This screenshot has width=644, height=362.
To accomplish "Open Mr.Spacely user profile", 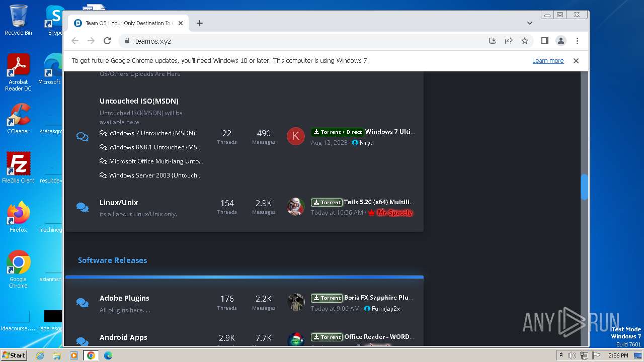I will tap(394, 213).
